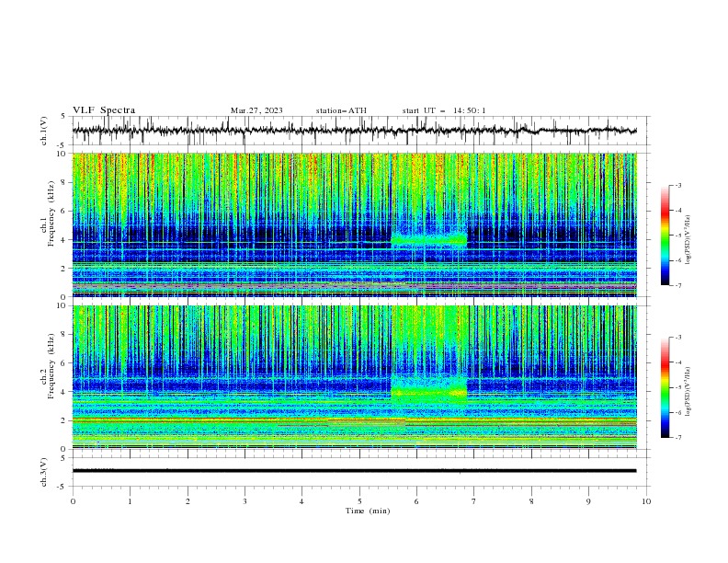Click the 4 kHz emission burst in ch.2 spectrogram

coord(428,391)
